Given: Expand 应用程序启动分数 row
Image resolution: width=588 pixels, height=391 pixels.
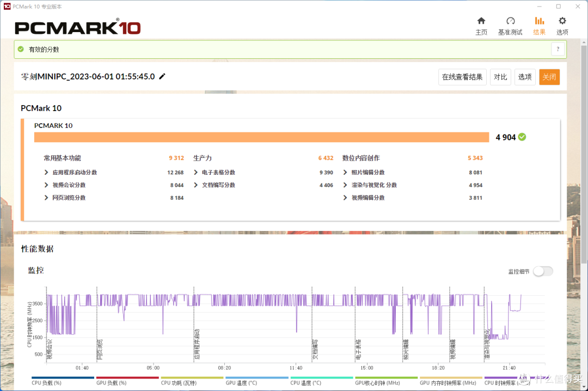Looking at the screenshot, I should [x=46, y=172].
